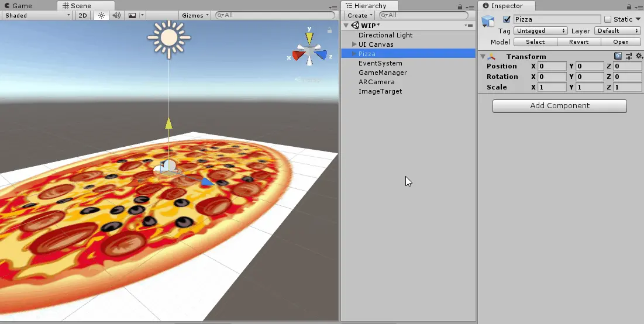This screenshot has height=324, width=644.
Task: Select ImageTarget in Hierarchy
Action: click(x=380, y=92)
